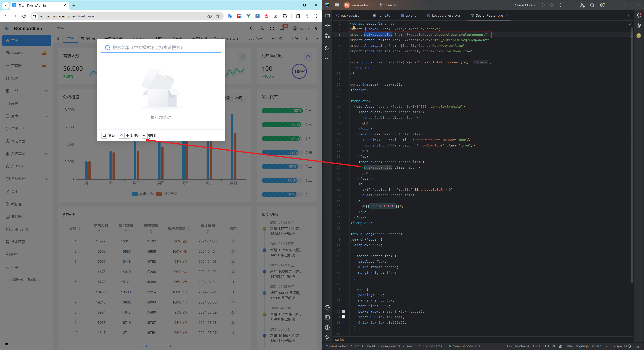Open the Structure tool window icon

click(327, 48)
